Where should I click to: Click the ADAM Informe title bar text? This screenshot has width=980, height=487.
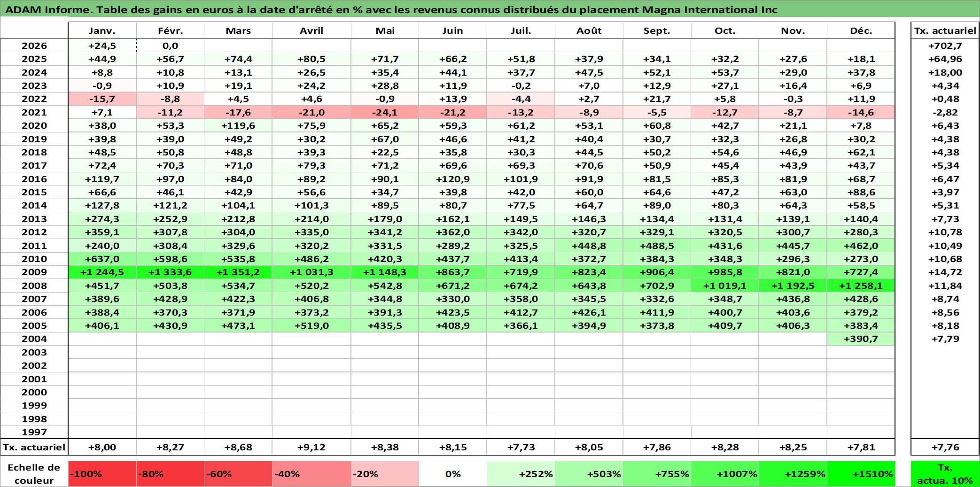click(391, 9)
